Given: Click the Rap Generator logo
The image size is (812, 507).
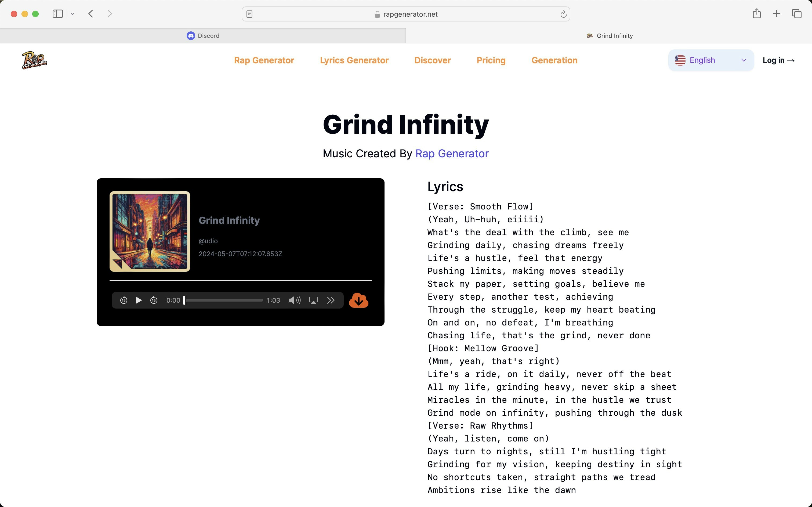Looking at the screenshot, I should 34,60.
